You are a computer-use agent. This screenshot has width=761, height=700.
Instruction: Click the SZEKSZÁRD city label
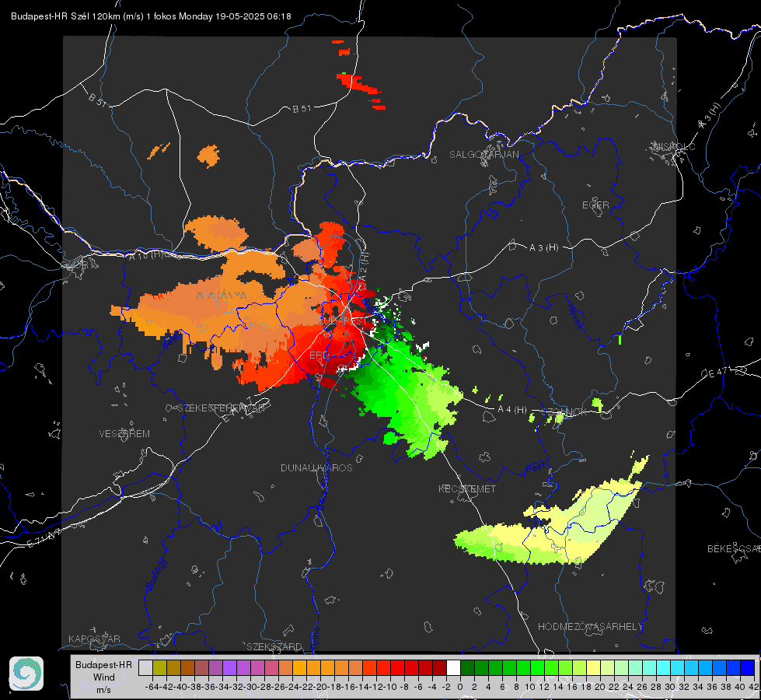tap(274, 646)
